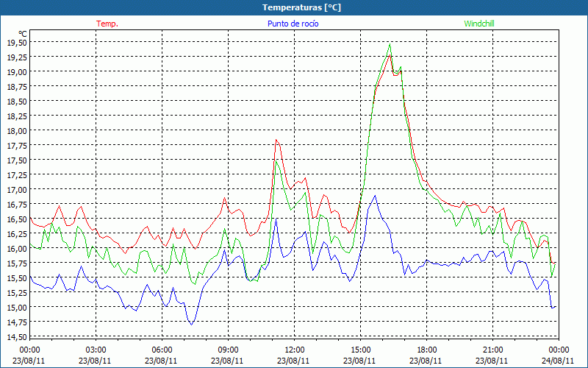The height and width of the screenshot is (368, 588).
Task: Click the 15,50 y-axis value
Action: click(17, 278)
